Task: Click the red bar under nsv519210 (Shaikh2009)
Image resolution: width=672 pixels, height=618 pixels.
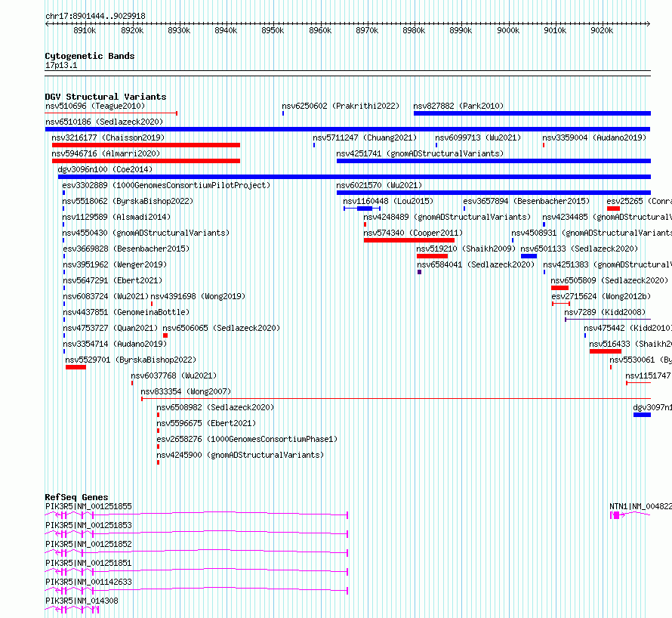Action: [432, 256]
